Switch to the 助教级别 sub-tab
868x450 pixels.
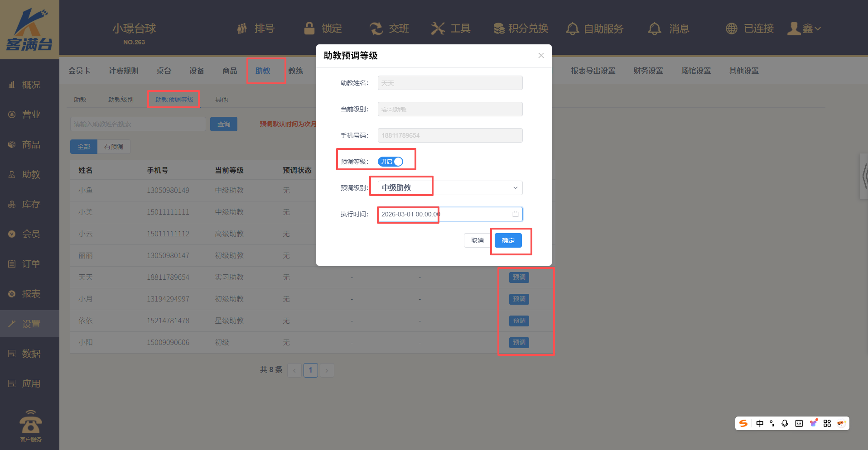[x=121, y=100]
